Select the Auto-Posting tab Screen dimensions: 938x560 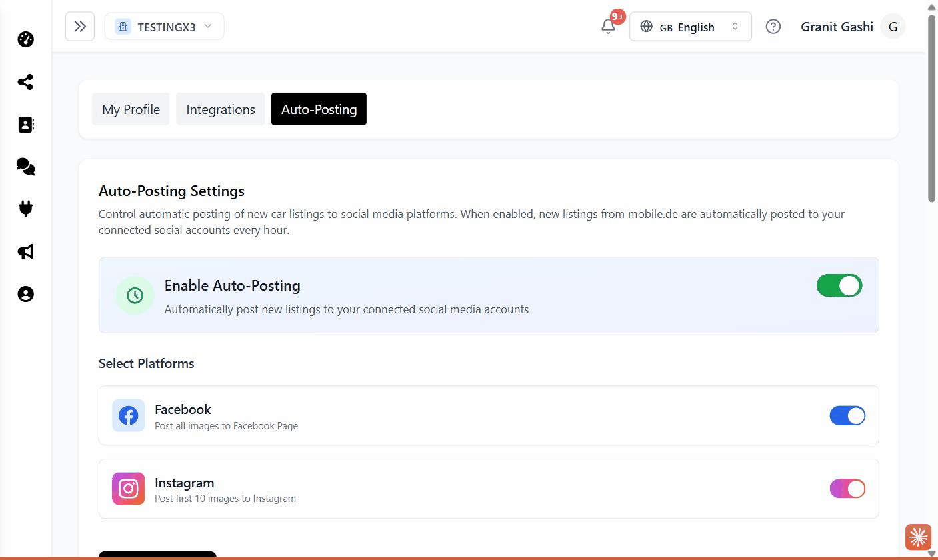click(x=319, y=109)
